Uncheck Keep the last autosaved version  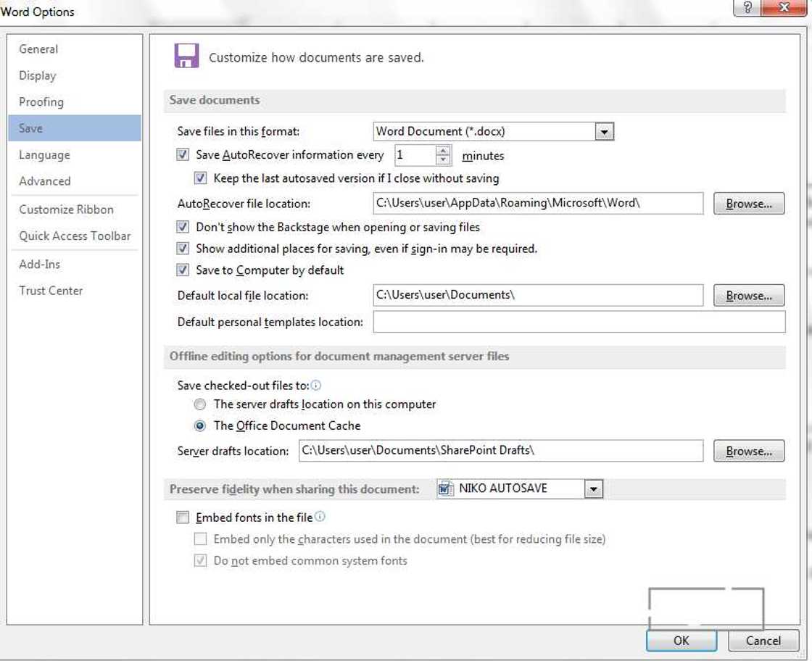[201, 178]
